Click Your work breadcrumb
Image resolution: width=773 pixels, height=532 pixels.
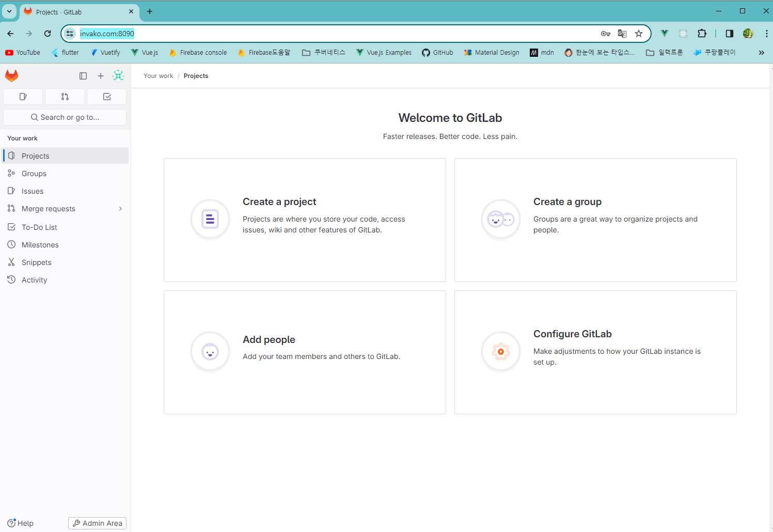click(159, 76)
